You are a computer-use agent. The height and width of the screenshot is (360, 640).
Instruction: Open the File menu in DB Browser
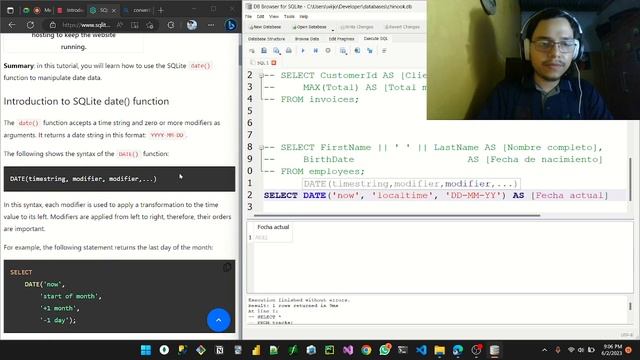(x=249, y=16)
